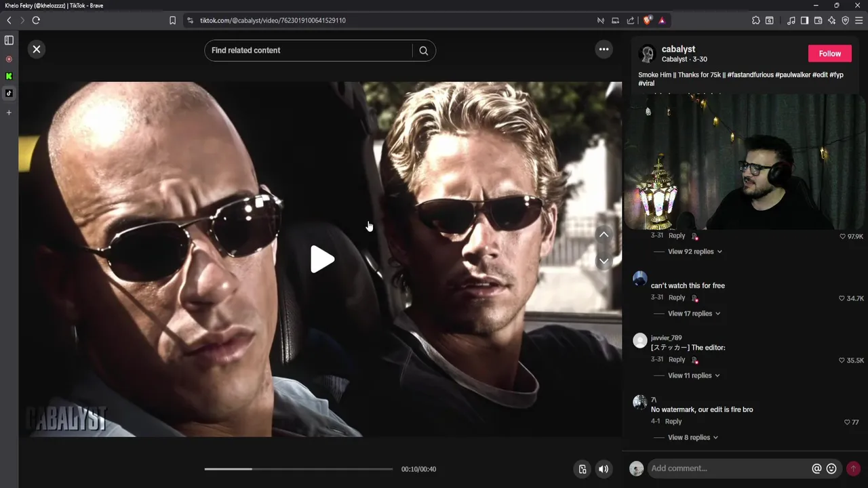Expand View 92 replies
868x488 pixels.
(694, 251)
